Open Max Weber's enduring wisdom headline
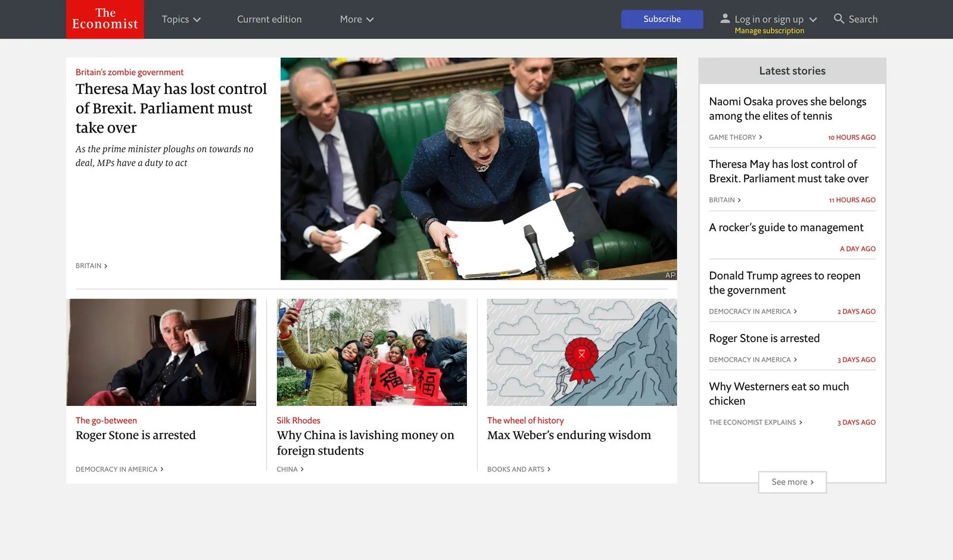 click(569, 435)
